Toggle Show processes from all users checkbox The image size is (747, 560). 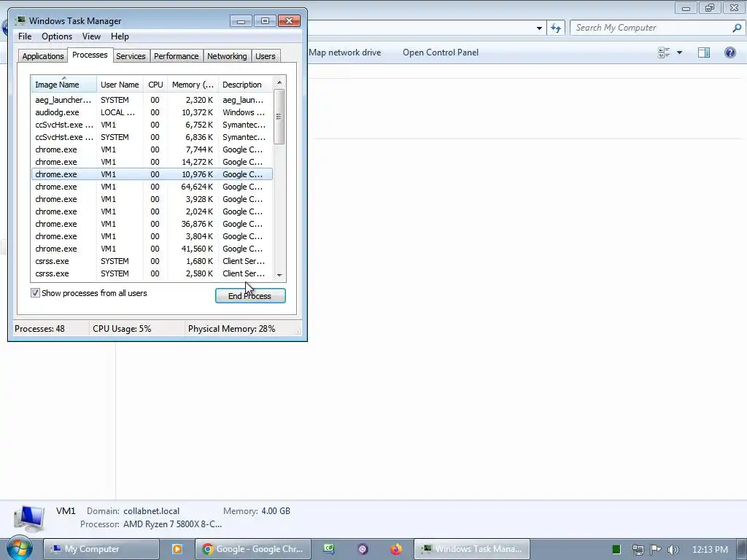(x=35, y=293)
